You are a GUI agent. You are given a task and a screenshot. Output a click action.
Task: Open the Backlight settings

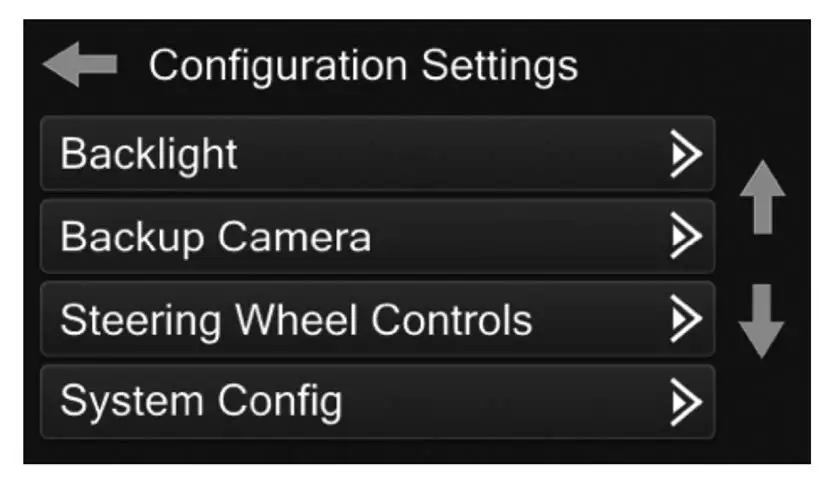tap(377, 154)
